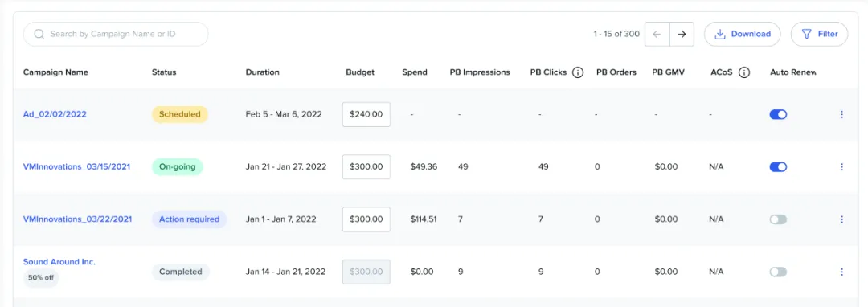Click the PB GMV column header
868x307 pixels.
[x=669, y=72]
